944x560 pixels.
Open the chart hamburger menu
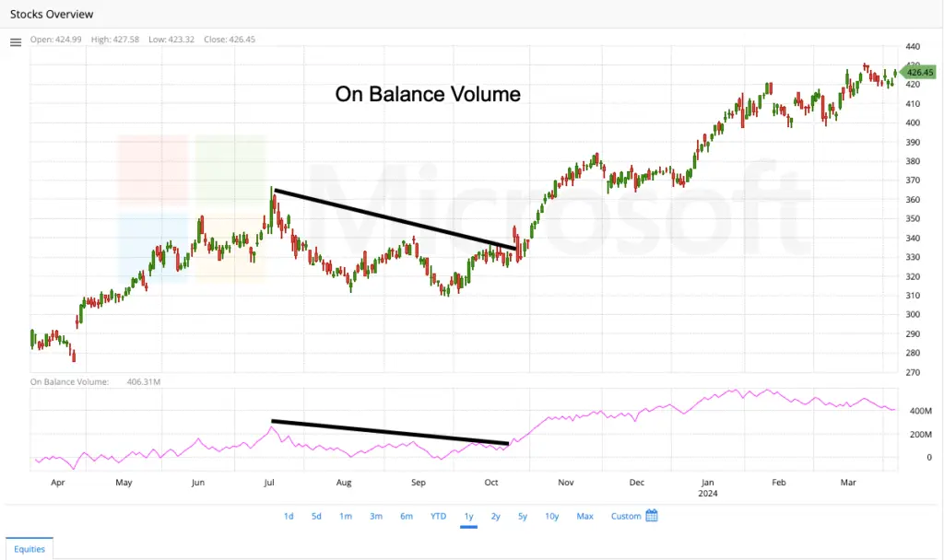pyautogui.click(x=16, y=42)
